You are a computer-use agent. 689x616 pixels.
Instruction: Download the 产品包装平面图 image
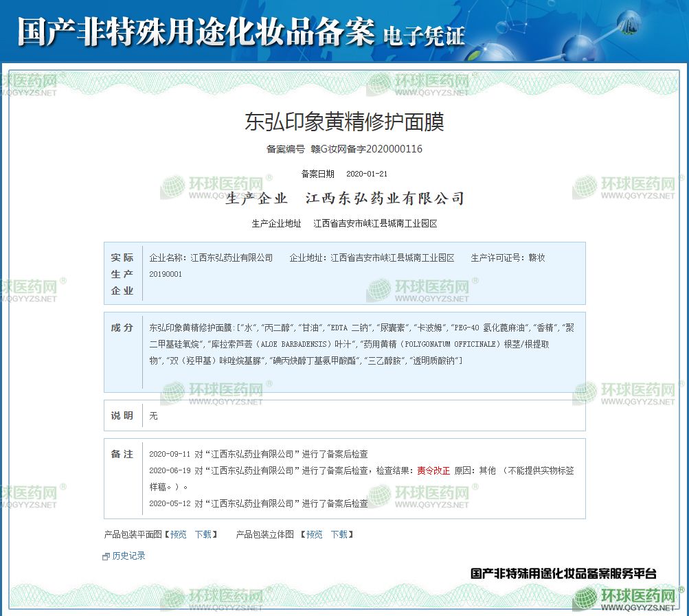coord(203,534)
